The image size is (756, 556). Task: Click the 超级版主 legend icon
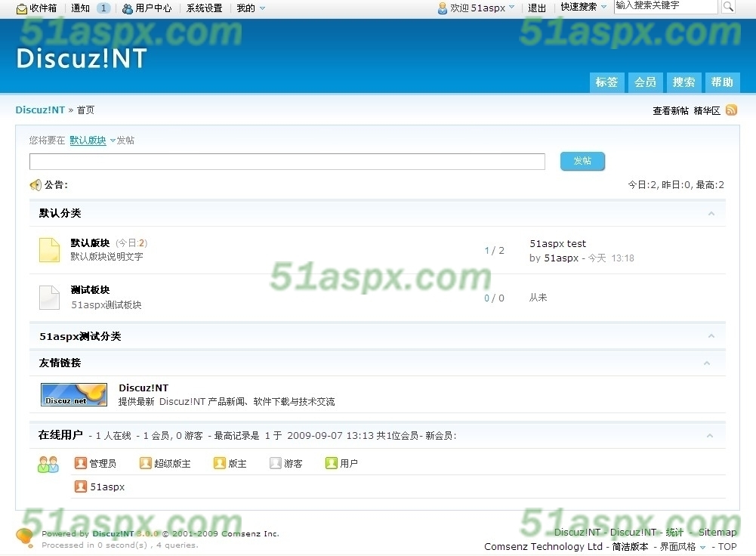[145, 463]
